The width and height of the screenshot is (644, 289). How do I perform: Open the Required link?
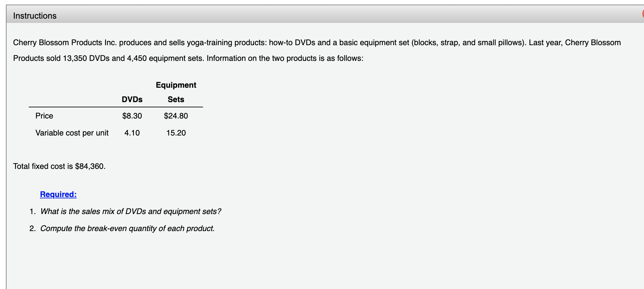(x=58, y=194)
